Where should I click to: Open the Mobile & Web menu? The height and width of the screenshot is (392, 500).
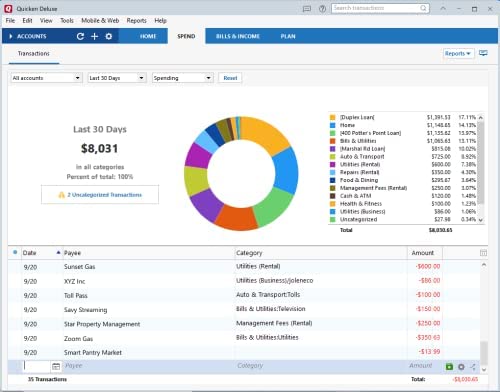100,21
